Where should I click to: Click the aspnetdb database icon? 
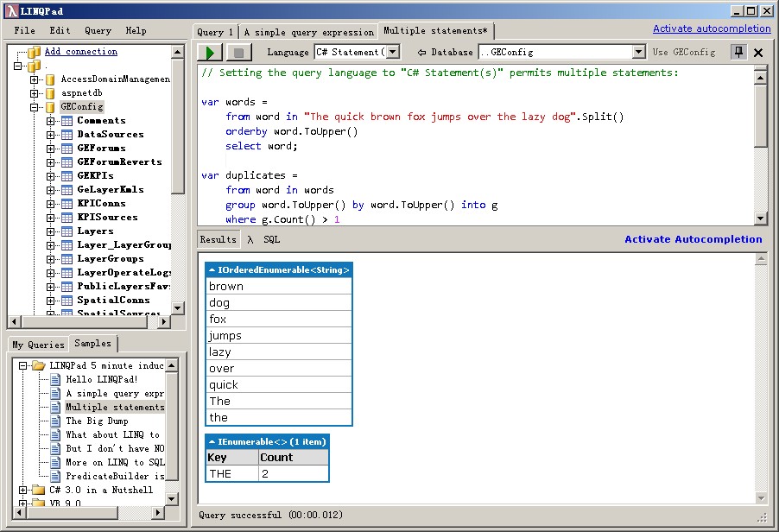point(50,93)
